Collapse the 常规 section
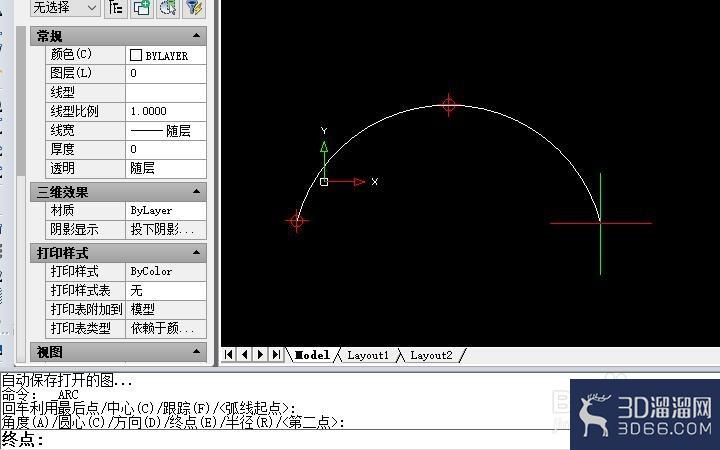This screenshot has width=720, height=450. click(x=197, y=35)
